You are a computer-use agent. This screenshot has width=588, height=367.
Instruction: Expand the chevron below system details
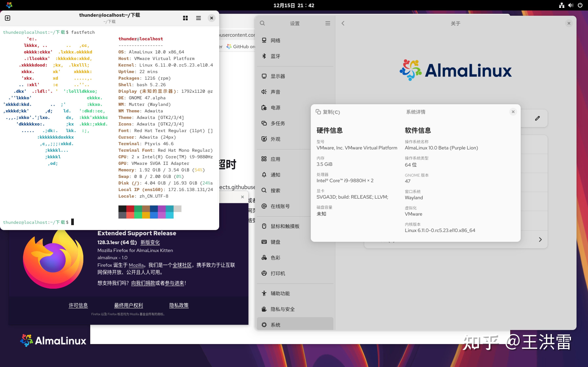pos(540,240)
